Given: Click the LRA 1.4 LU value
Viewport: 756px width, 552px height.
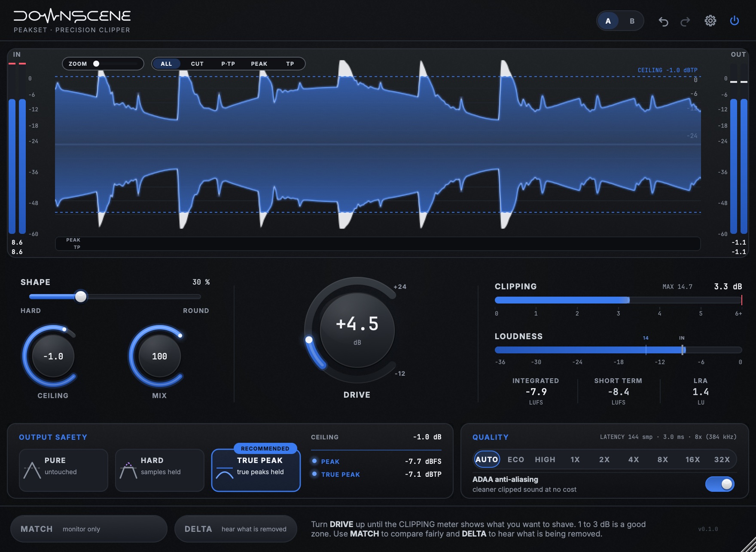Looking at the screenshot, I should point(701,392).
